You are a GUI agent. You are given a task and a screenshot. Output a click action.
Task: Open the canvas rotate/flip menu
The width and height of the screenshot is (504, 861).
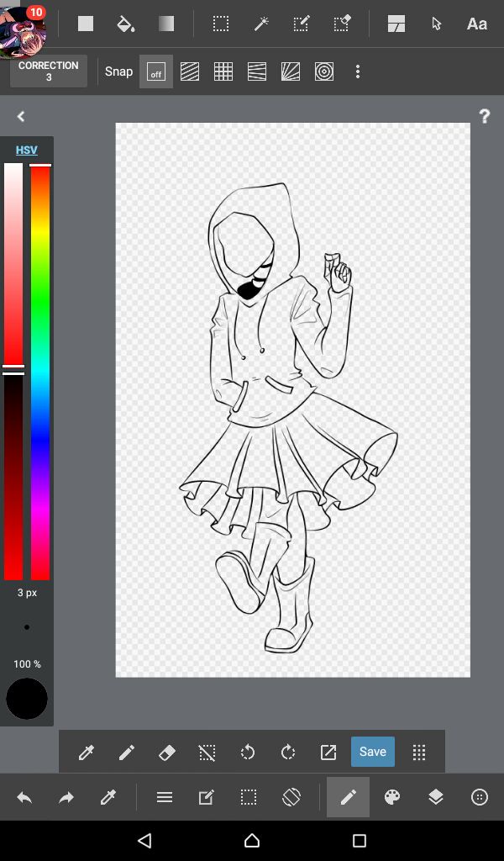coord(291,797)
